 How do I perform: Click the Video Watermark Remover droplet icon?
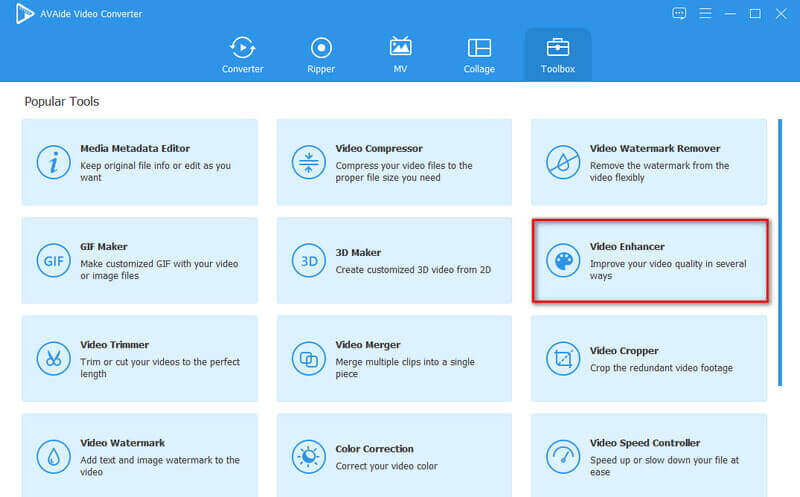(x=563, y=162)
